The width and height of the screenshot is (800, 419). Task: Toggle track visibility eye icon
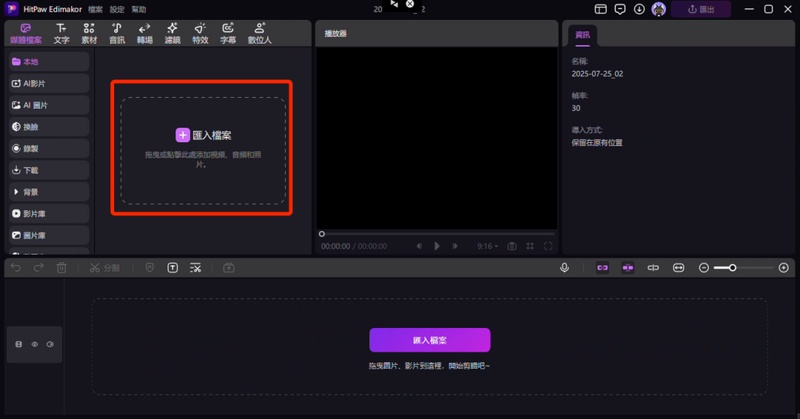34,344
